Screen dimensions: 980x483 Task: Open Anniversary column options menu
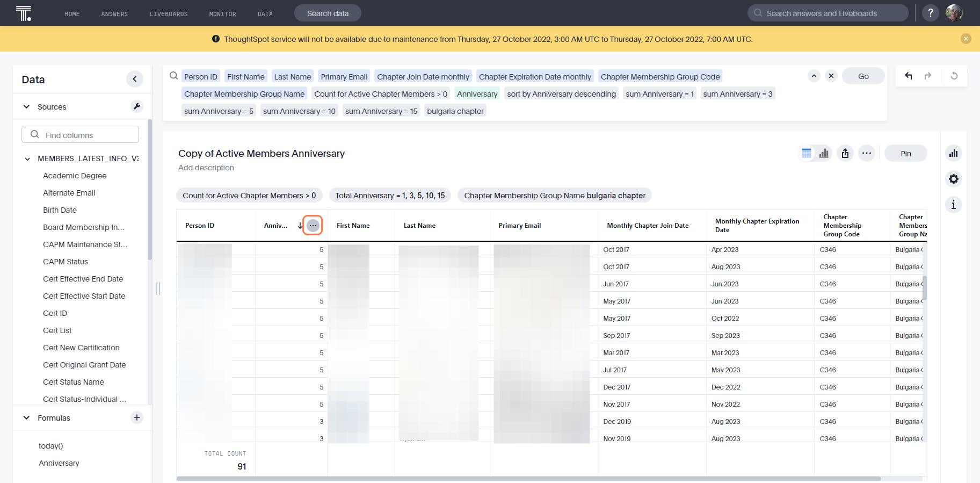(313, 226)
